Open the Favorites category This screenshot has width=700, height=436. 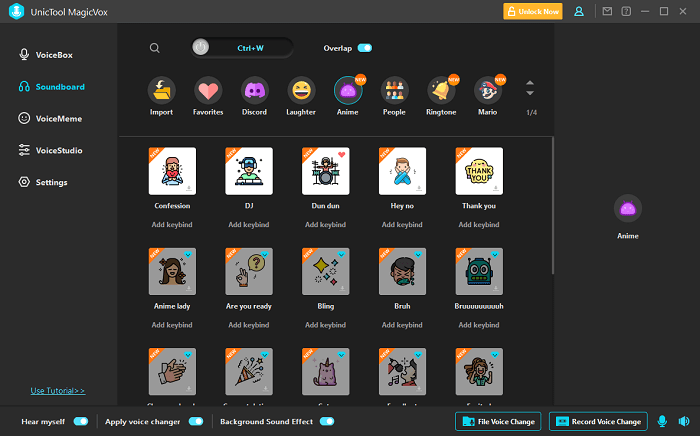coord(208,91)
